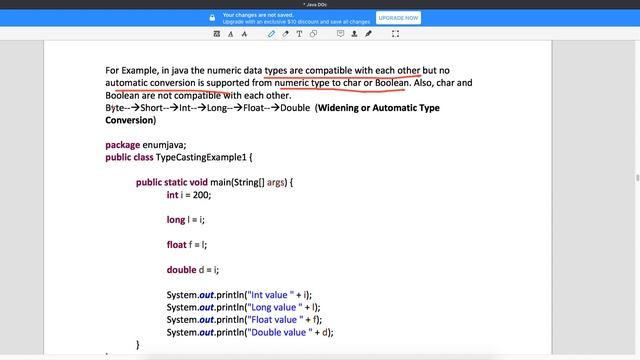Image resolution: width=640 pixels, height=360 pixels.
Task: Select the stamp tool
Action: coord(354,34)
